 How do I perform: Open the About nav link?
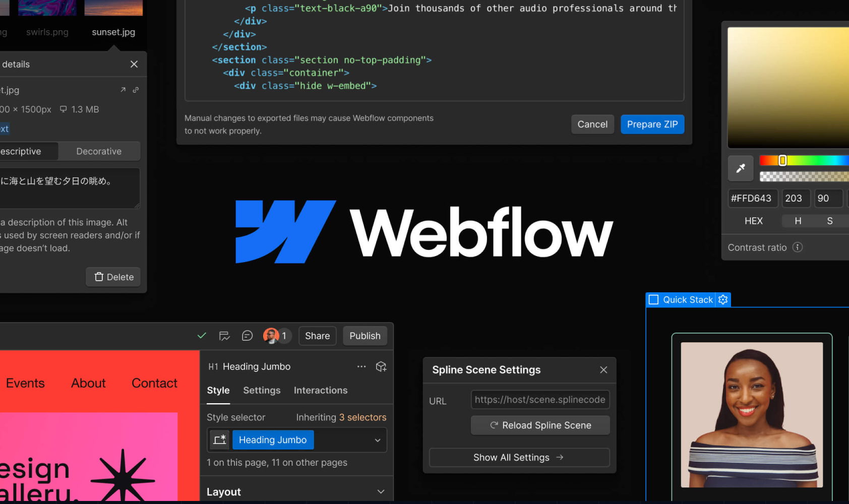point(88,383)
